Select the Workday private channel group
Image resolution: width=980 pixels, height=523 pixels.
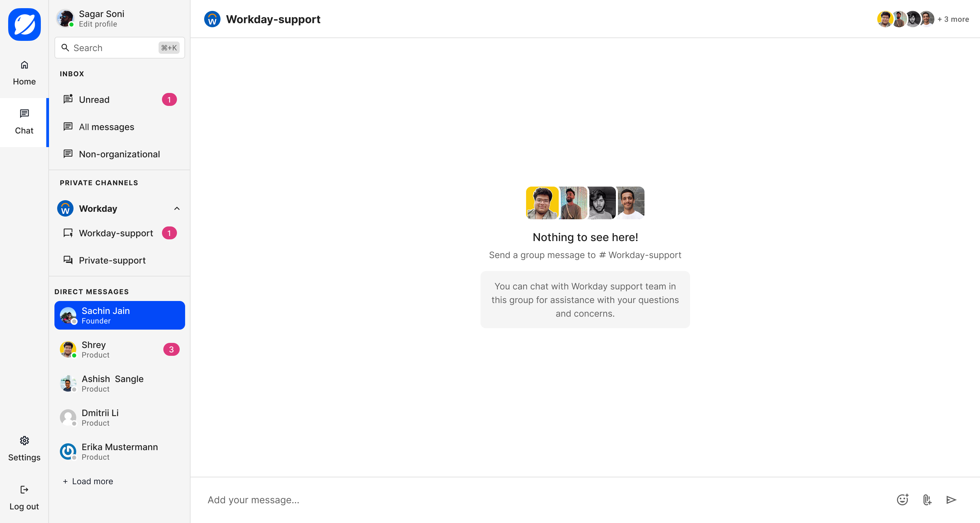click(119, 208)
